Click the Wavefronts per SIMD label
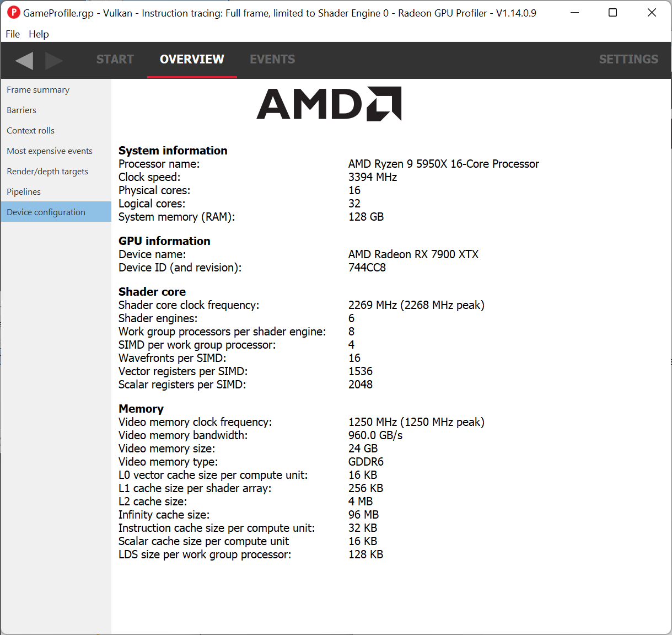Screen dimensions: 672x635 tap(172, 358)
